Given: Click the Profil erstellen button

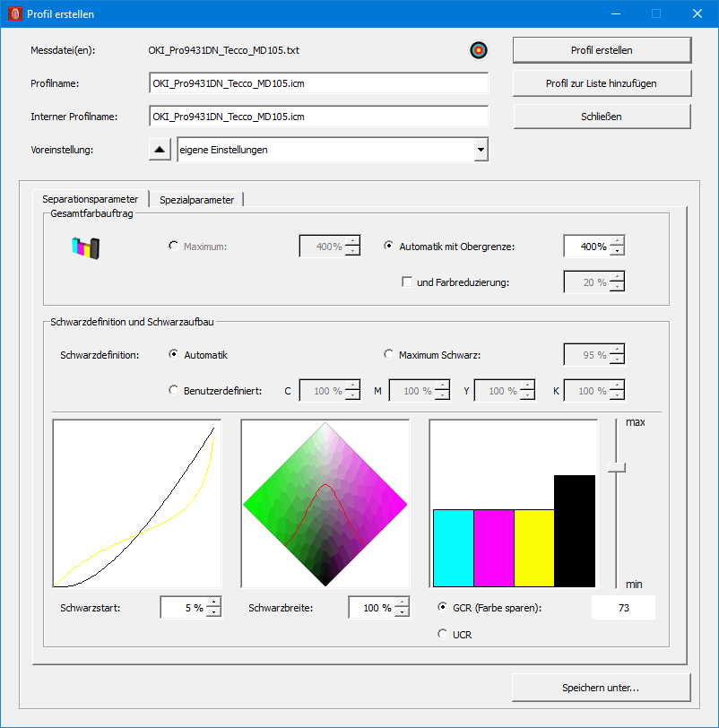Looking at the screenshot, I should [602, 50].
